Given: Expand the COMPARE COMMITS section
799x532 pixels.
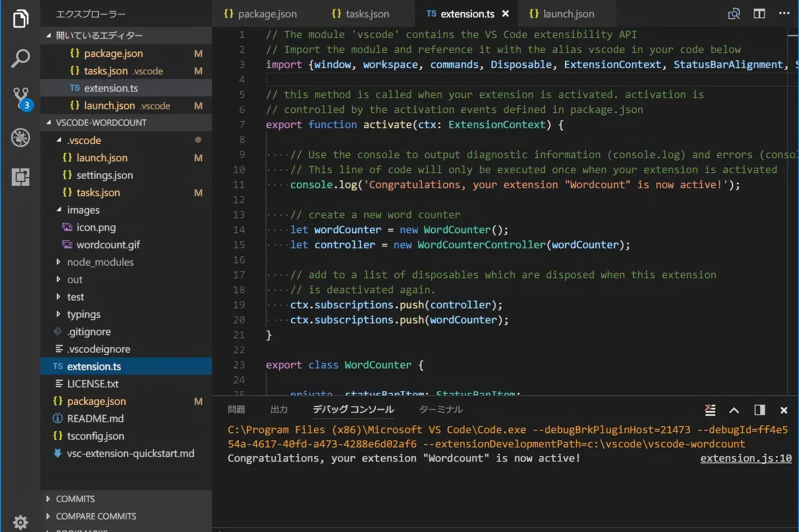Looking at the screenshot, I should [x=126, y=516].
